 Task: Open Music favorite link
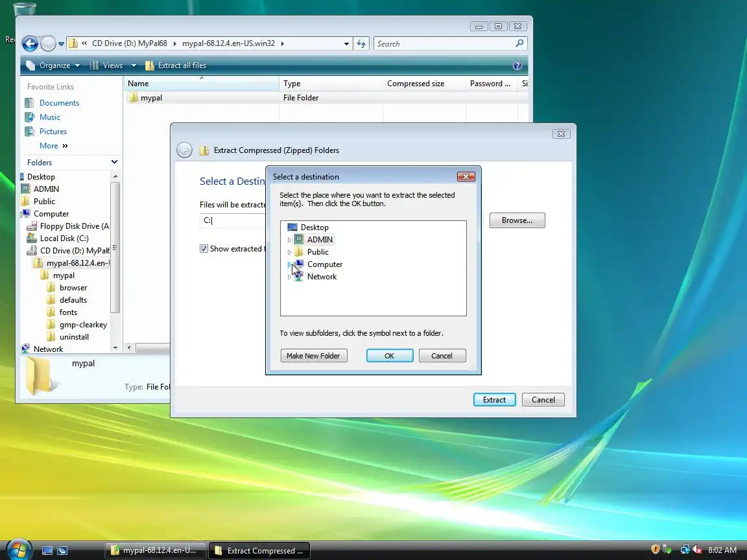pos(49,117)
